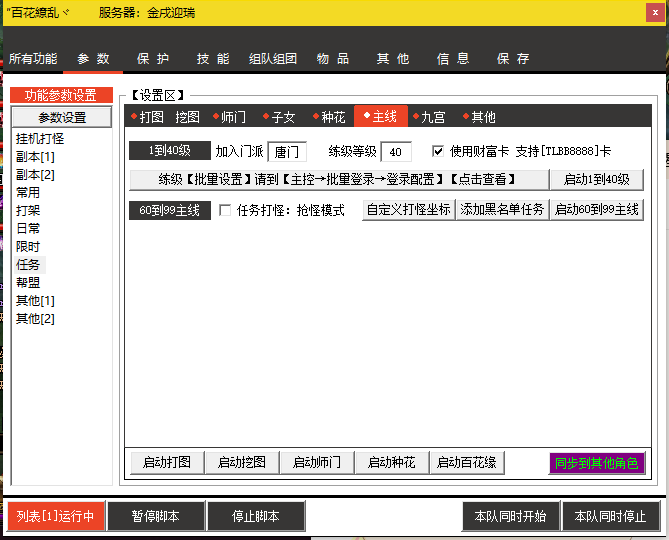Select 限时 in the sidebar list
The image size is (669, 540).
point(28,247)
